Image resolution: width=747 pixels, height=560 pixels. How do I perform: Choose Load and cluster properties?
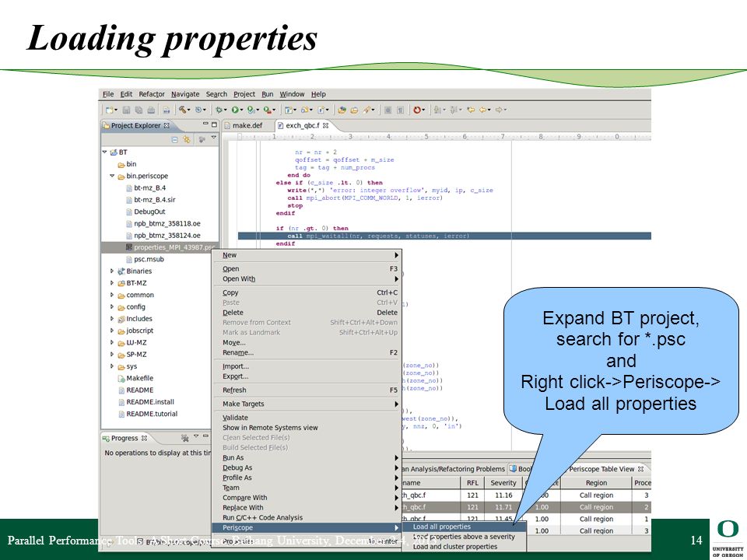click(x=465, y=547)
